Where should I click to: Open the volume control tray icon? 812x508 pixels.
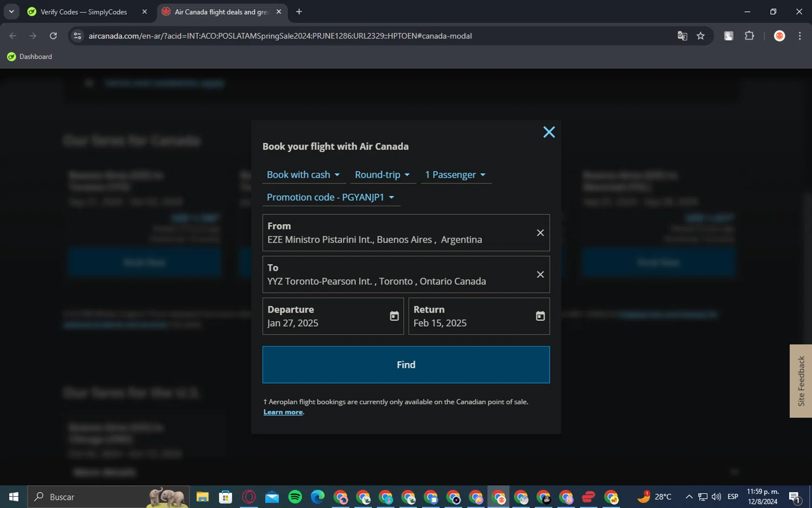pyautogui.click(x=716, y=497)
